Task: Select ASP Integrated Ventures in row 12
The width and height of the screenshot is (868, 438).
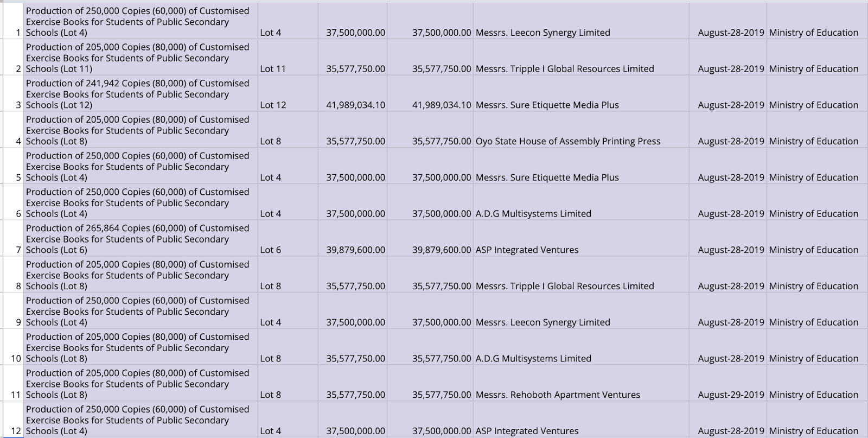Action: [527, 431]
